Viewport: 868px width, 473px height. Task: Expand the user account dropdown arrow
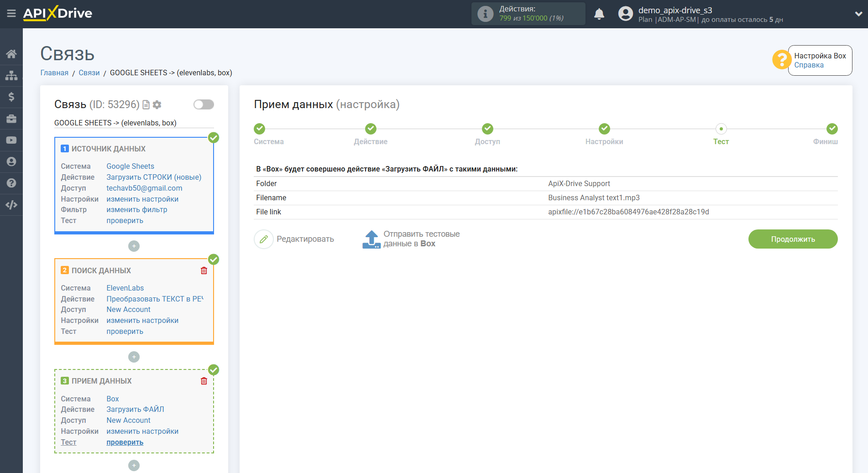point(858,14)
